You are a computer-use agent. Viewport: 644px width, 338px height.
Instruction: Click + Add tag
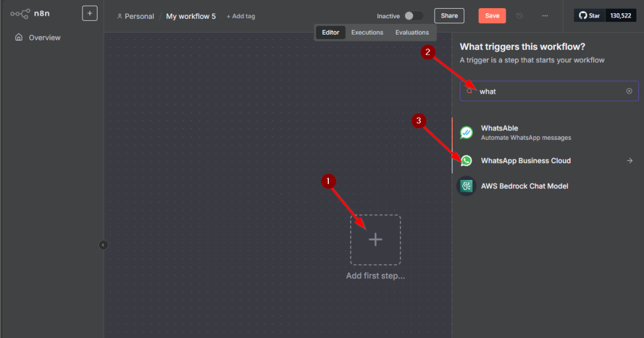coord(241,16)
